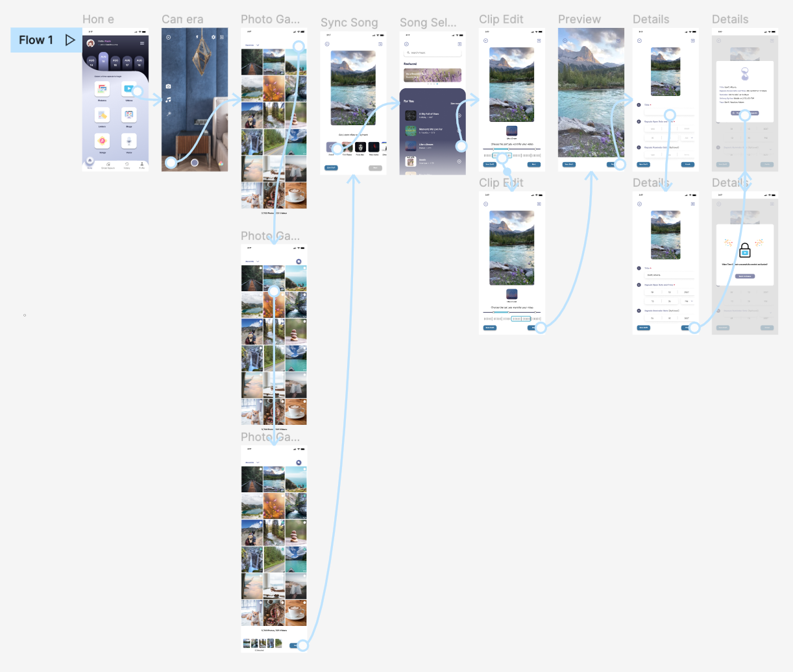Click the music note icon in Camera frame
The width and height of the screenshot is (793, 672).
168,100
